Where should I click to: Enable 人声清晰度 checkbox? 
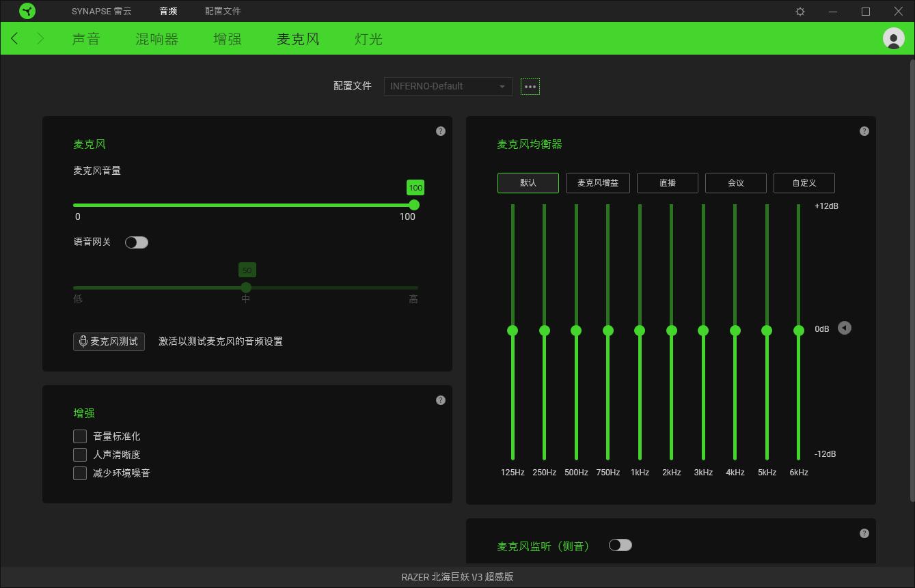(x=80, y=455)
